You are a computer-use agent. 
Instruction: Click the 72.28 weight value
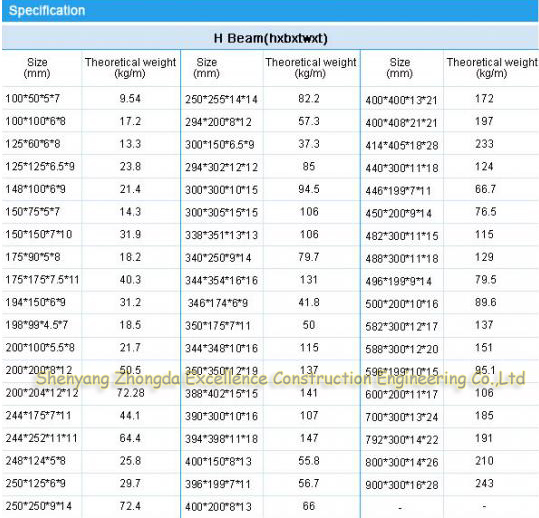coord(130,393)
